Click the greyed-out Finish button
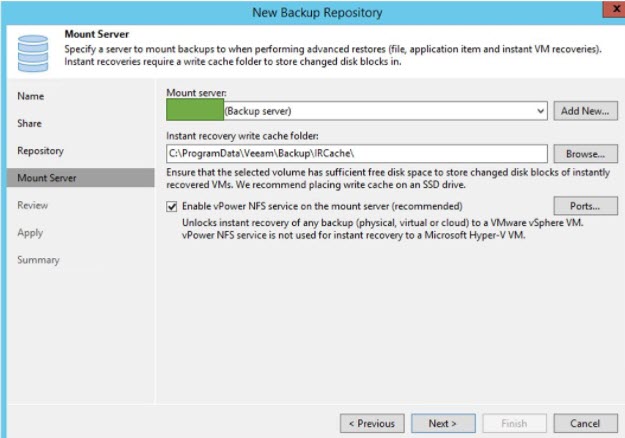This screenshot has height=438, width=625. (x=514, y=423)
